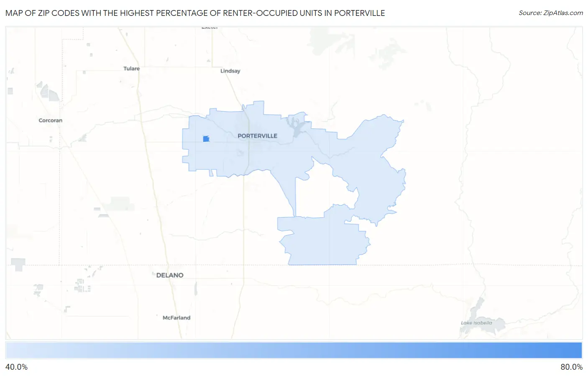Click the McFarland town label
Viewport: 588px width, 376px height.
click(x=176, y=318)
